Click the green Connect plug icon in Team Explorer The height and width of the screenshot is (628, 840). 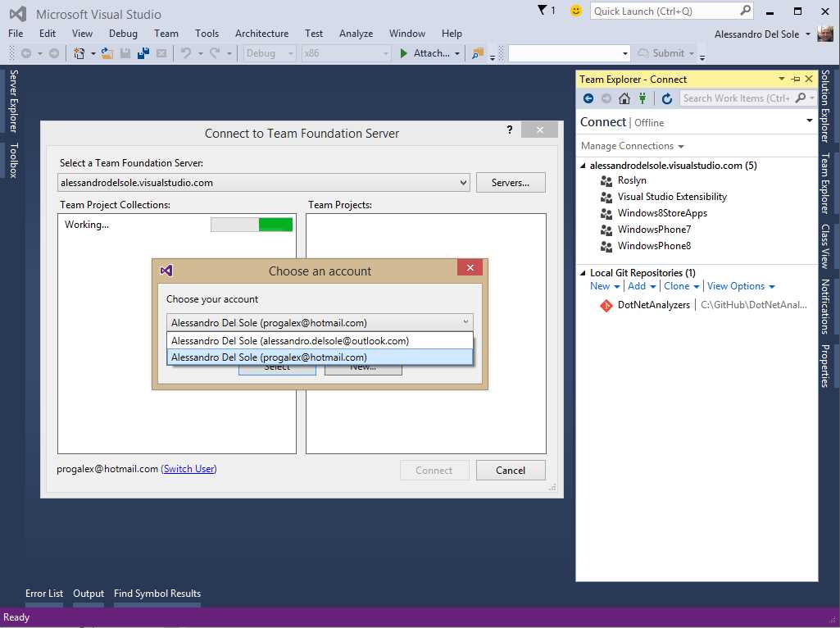point(643,98)
